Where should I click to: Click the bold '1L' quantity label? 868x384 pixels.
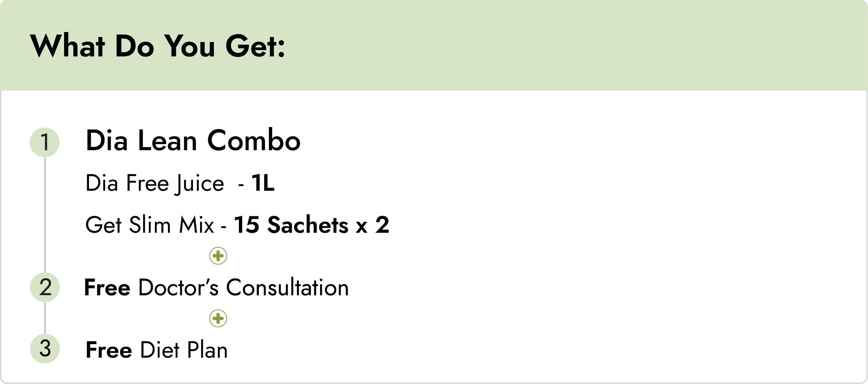(x=263, y=183)
